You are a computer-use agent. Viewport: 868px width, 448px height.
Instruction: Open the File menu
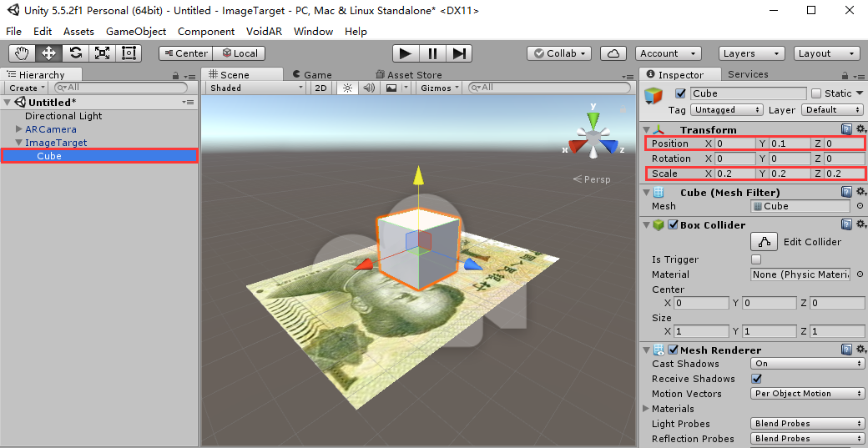[14, 32]
